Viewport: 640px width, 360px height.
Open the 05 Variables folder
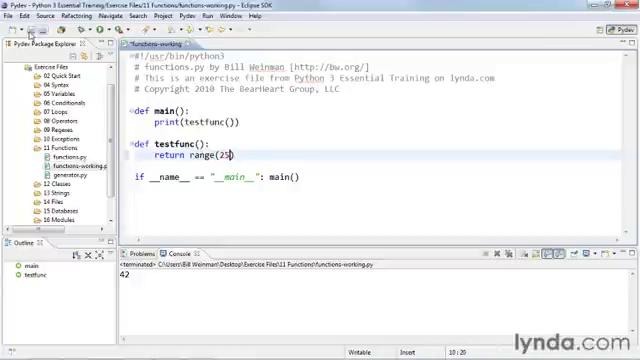coord(59,94)
